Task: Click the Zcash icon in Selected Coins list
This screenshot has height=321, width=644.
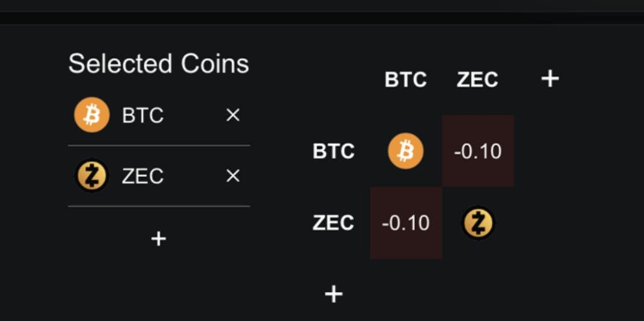Action: 92,176
